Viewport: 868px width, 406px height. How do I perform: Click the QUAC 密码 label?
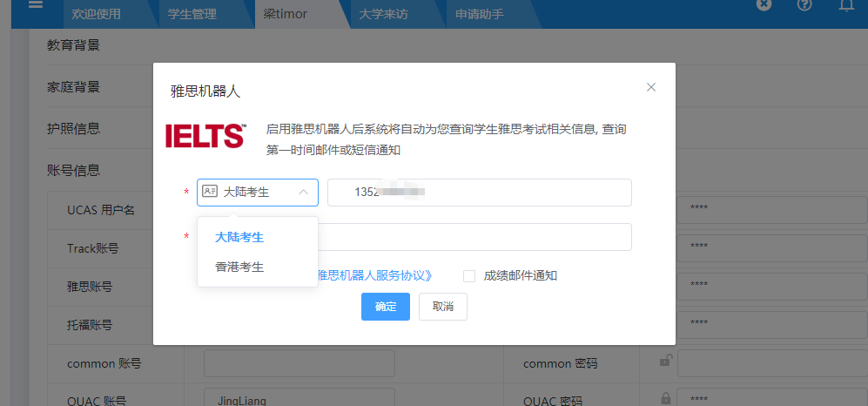click(553, 401)
